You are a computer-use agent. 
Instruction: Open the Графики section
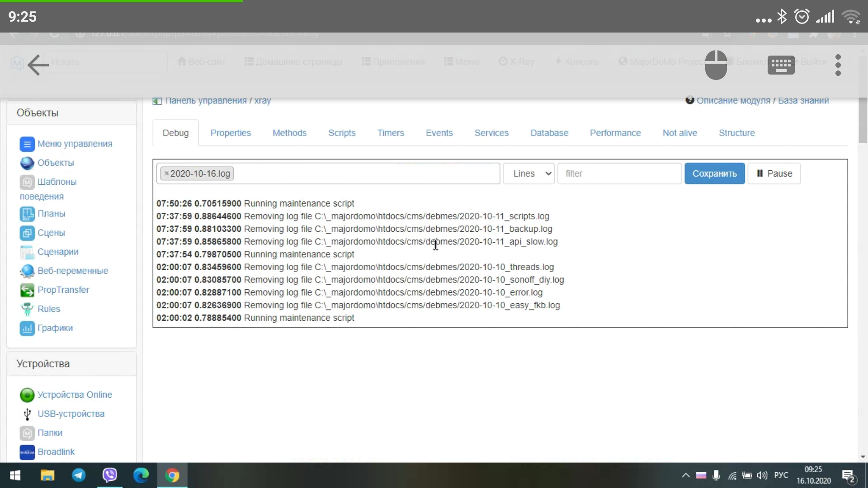coord(55,328)
